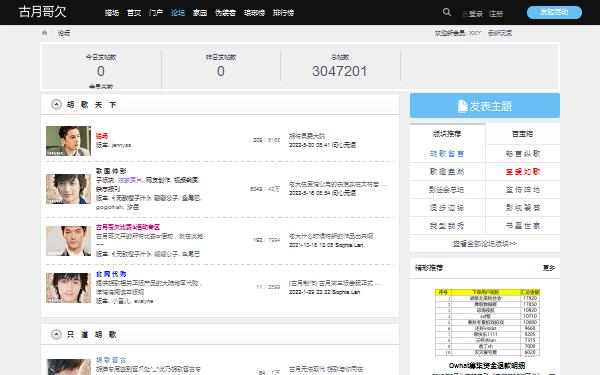Click the 注册 register link
600x375 pixels.
pyautogui.click(x=496, y=14)
